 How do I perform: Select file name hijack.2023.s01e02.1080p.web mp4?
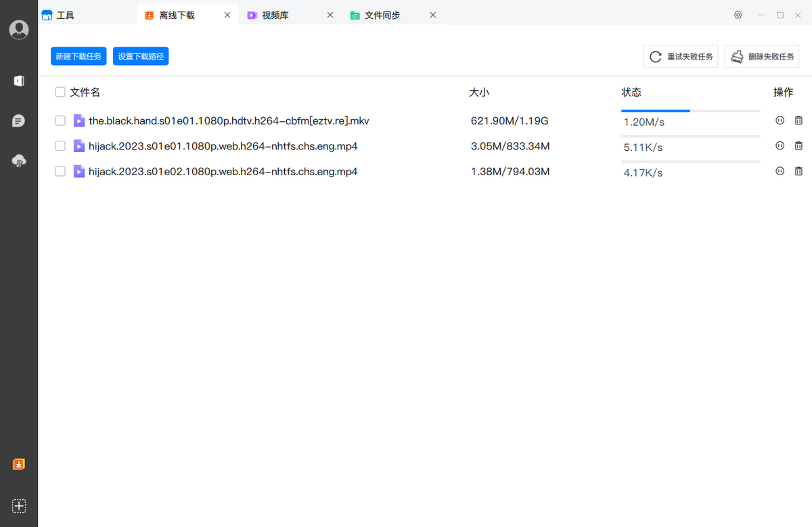[223, 172]
